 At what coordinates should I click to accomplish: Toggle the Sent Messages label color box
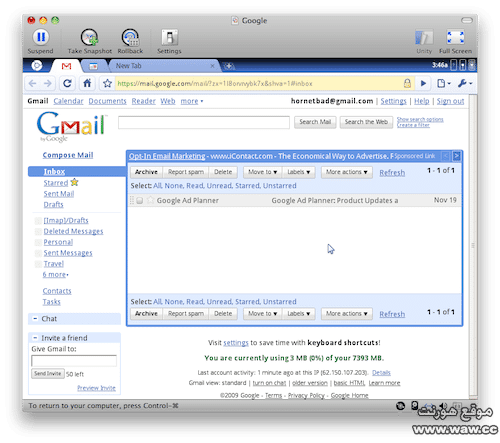point(38,253)
